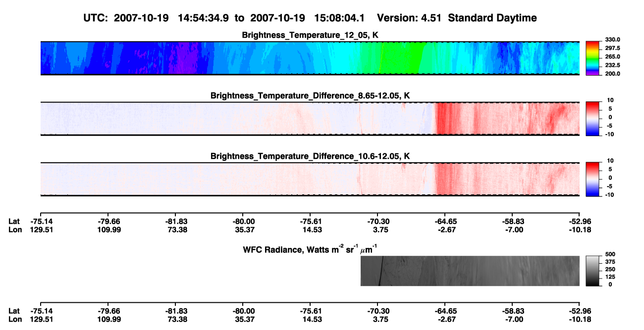The height and width of the screenshot is (330, 644).
Task: Click the '265.0' colorbar label
Action: click(612, 57)
